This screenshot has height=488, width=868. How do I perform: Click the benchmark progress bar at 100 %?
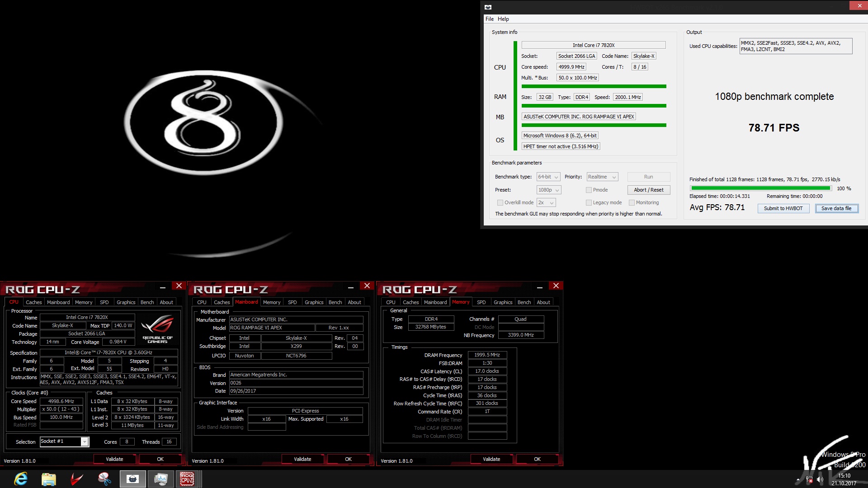[760, 188]
